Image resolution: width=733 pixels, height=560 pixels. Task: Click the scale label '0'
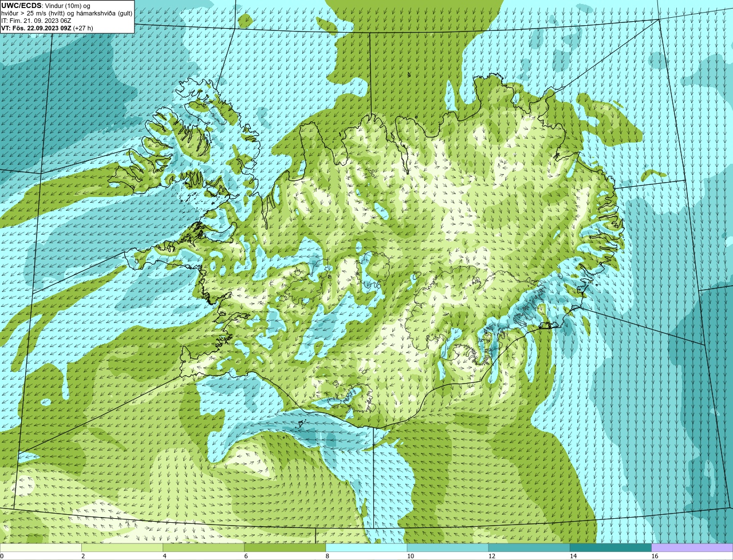coord(2,556)
